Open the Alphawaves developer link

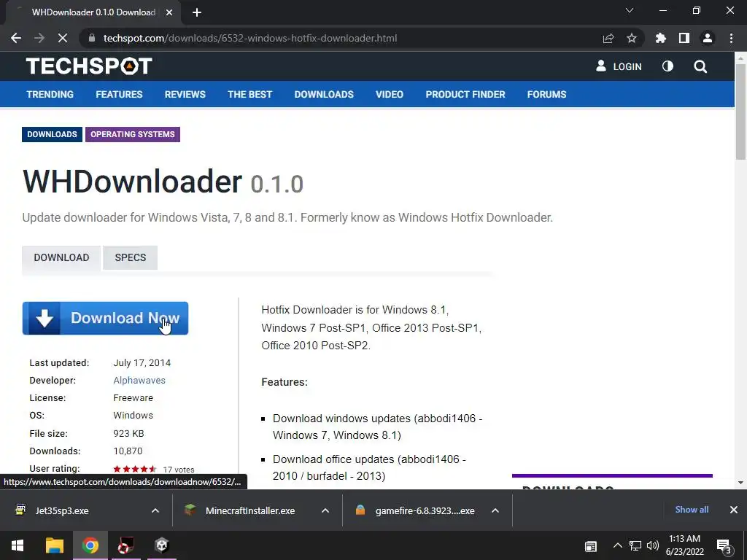[139, 381]
